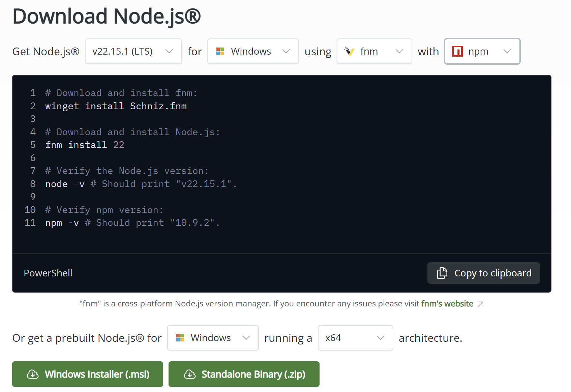571x392 pixels.
Task: Open the Node.js version v22.15.1 (LTS) dropdown
Action: tap(133, 51)
